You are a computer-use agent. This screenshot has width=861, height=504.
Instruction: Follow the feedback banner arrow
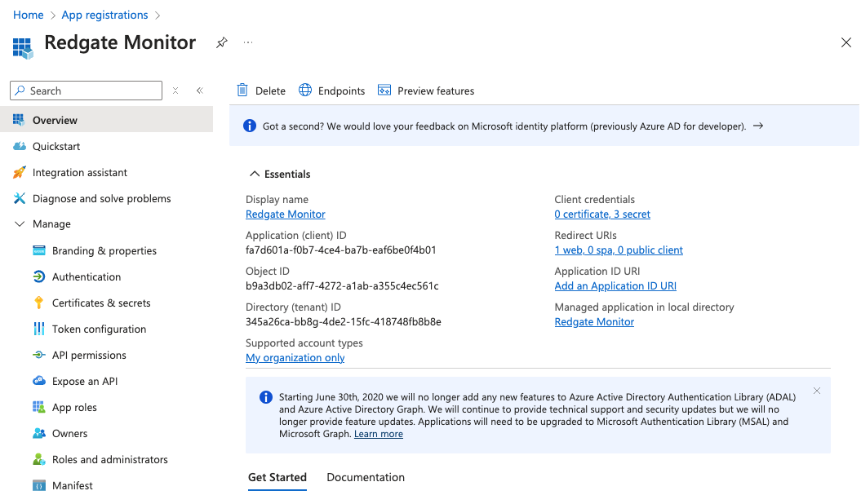click(758, 126)
